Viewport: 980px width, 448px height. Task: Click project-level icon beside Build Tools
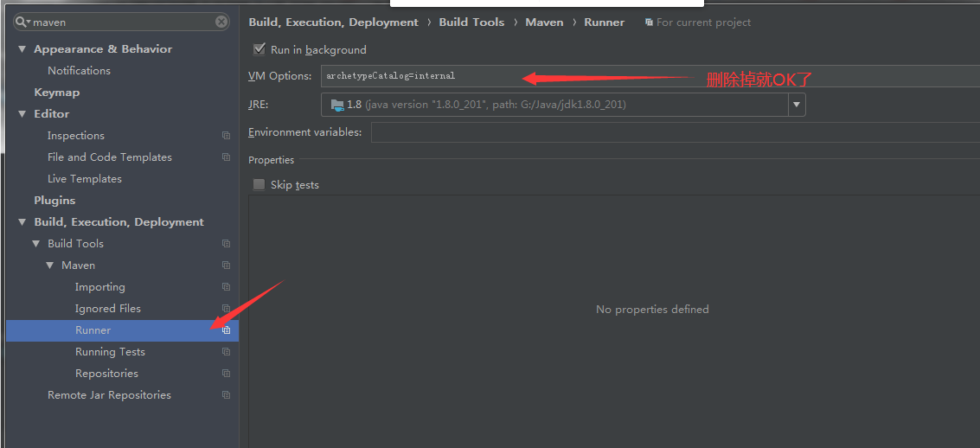pyautogui.click(x=227, y=244)
